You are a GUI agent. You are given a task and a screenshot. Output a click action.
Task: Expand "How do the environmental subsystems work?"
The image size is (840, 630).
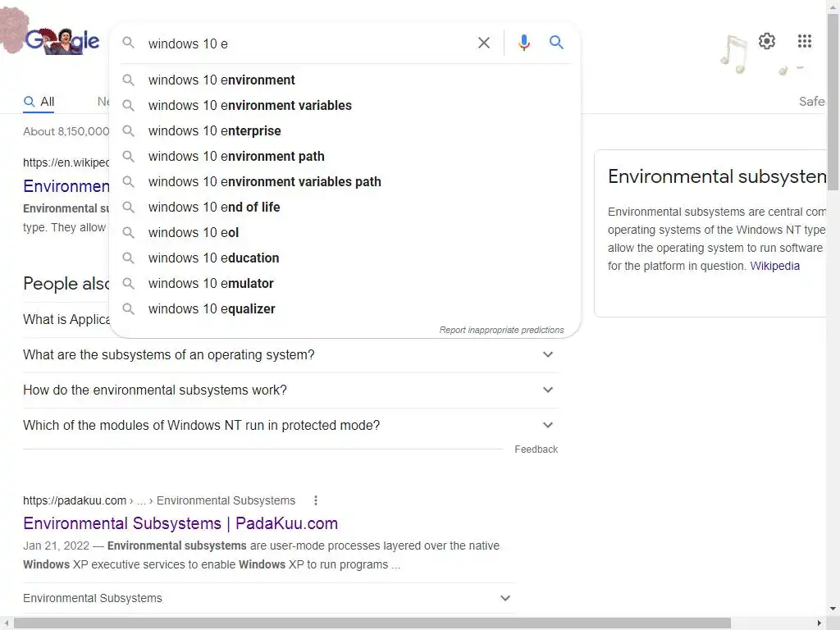548,390
